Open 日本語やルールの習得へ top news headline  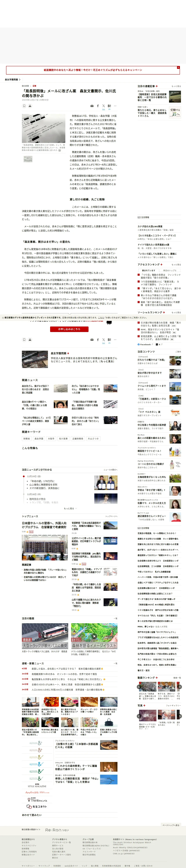pos(44,525)
